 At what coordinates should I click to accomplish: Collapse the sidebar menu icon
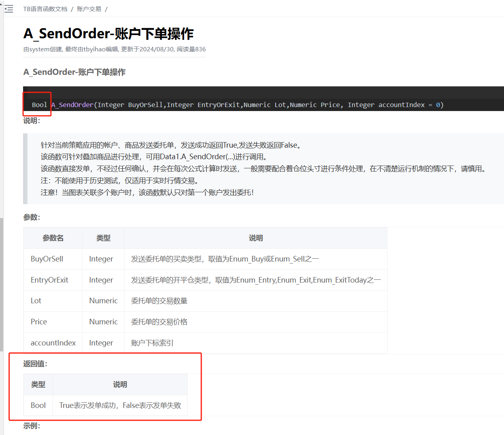click(x=9, y=9)
